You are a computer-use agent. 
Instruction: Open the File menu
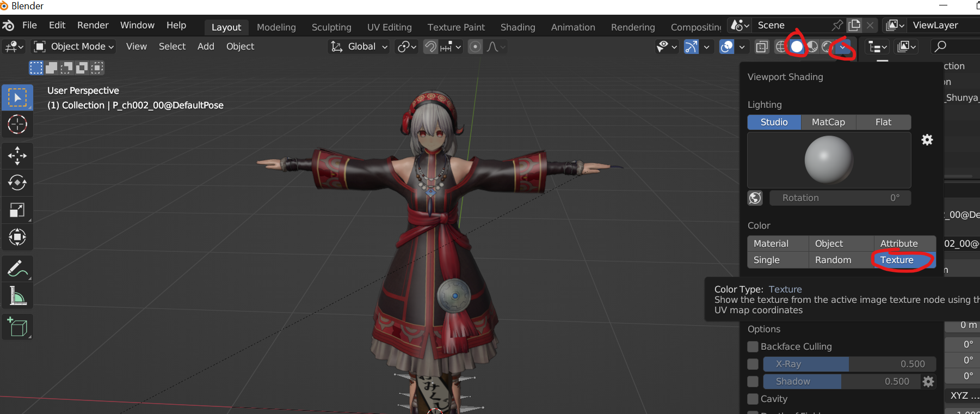[29, 26]
